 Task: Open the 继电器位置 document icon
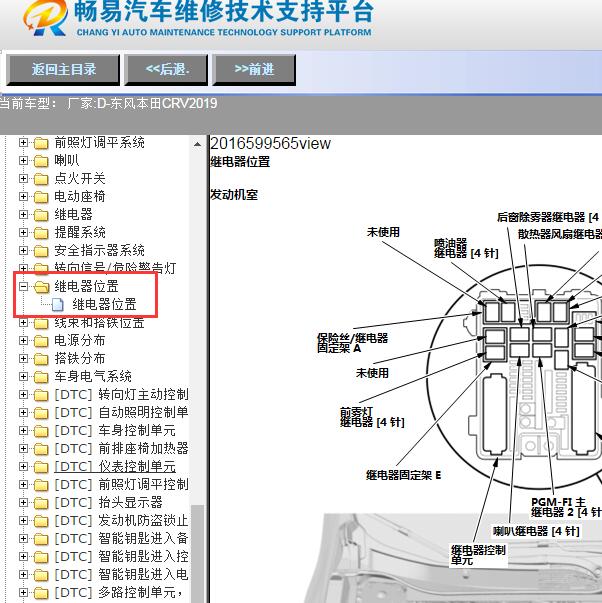[x=57, y=305]
